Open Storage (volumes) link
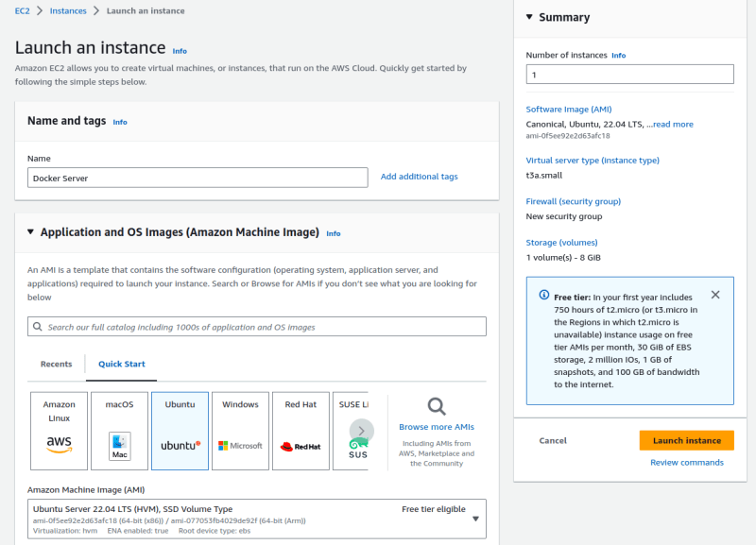 [x=561, y=243]
